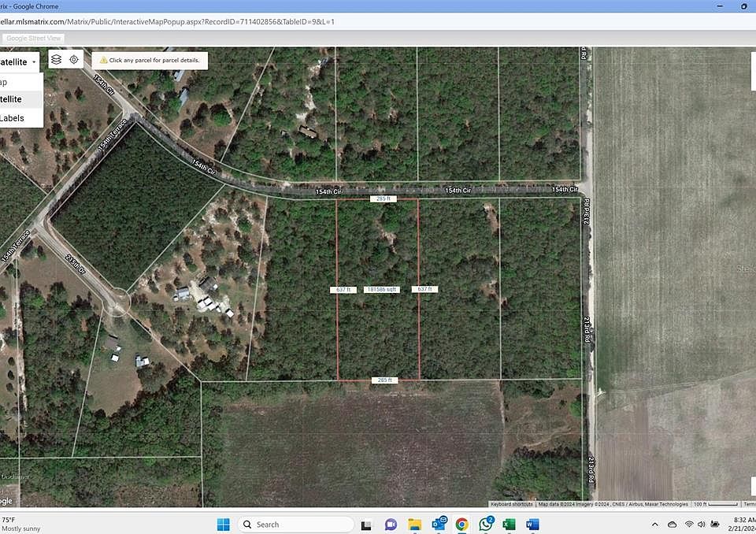Open the purple Teams video icon

(391, 525)
